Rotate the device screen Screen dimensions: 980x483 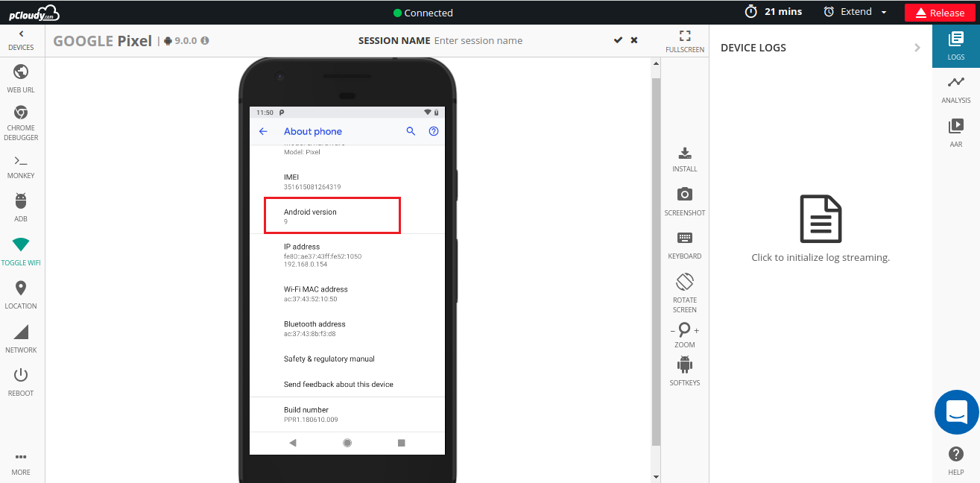[685, 293]
